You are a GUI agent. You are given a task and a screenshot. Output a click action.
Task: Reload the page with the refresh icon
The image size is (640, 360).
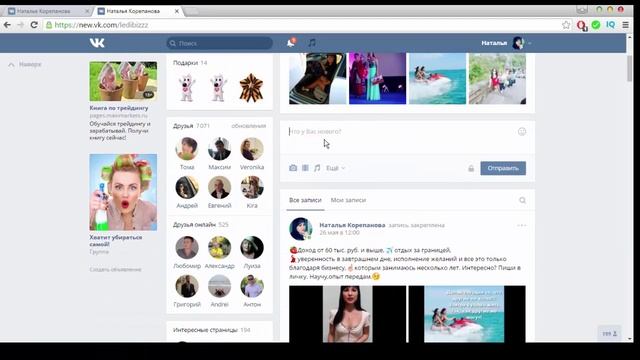[x=34, y=25]
